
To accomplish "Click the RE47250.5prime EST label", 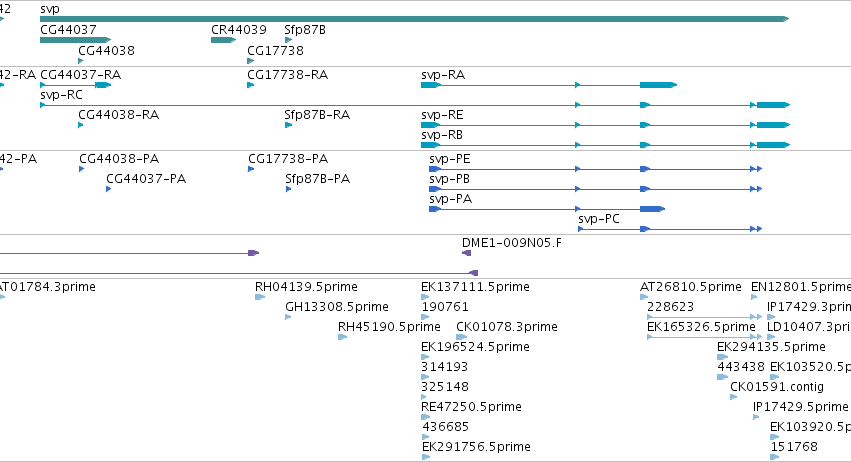I will [x=471, y=407].
